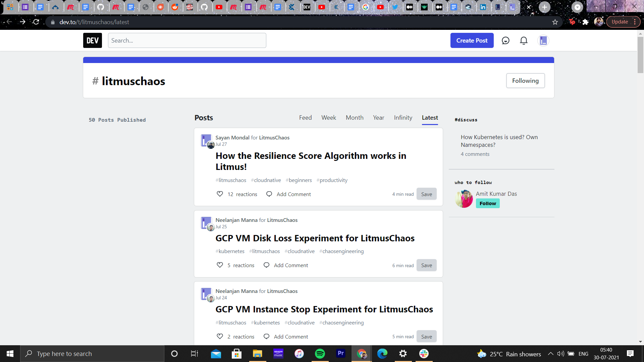Click the page vertical scrollbar thumb
The height and width of the screenshot is (362, 644).
[640, 55]
